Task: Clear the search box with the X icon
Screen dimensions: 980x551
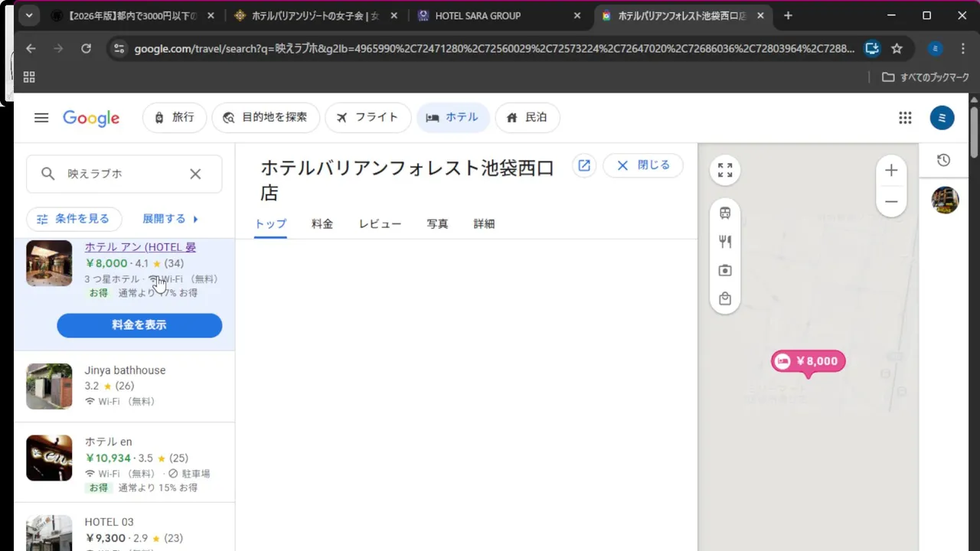Action: pyautogui.click(x=195, y=174)
